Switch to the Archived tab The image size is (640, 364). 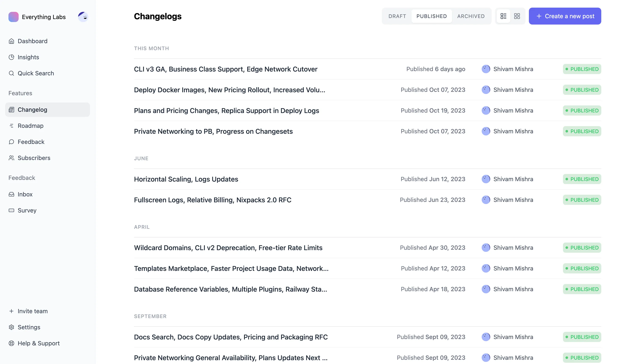click(x=471, y=16)
